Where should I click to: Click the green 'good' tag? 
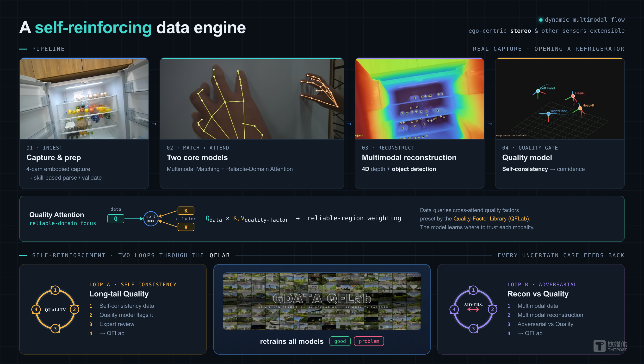tap(340, 341)
